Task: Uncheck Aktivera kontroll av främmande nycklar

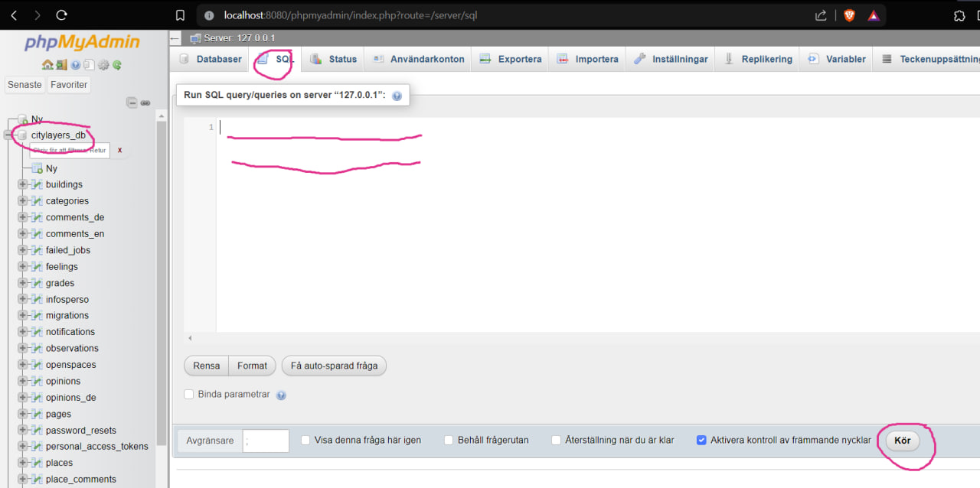Action: (701, 441)
